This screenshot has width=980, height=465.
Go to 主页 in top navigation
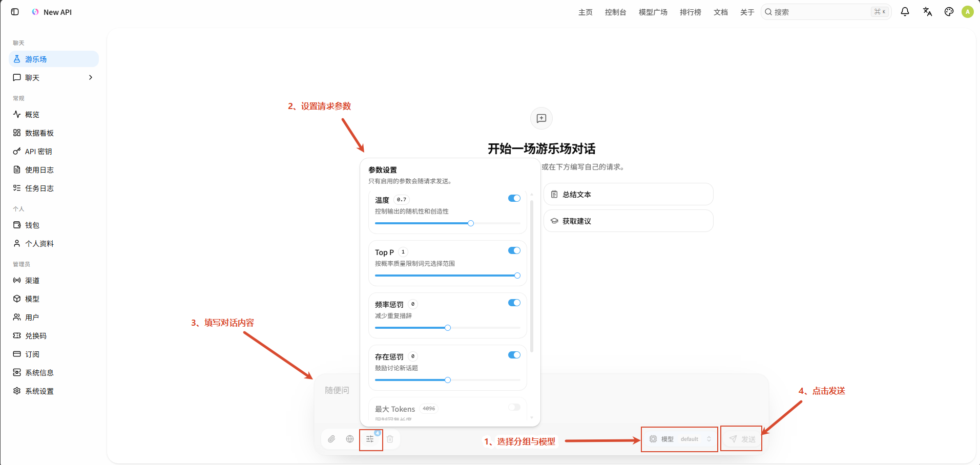(586, 12)
